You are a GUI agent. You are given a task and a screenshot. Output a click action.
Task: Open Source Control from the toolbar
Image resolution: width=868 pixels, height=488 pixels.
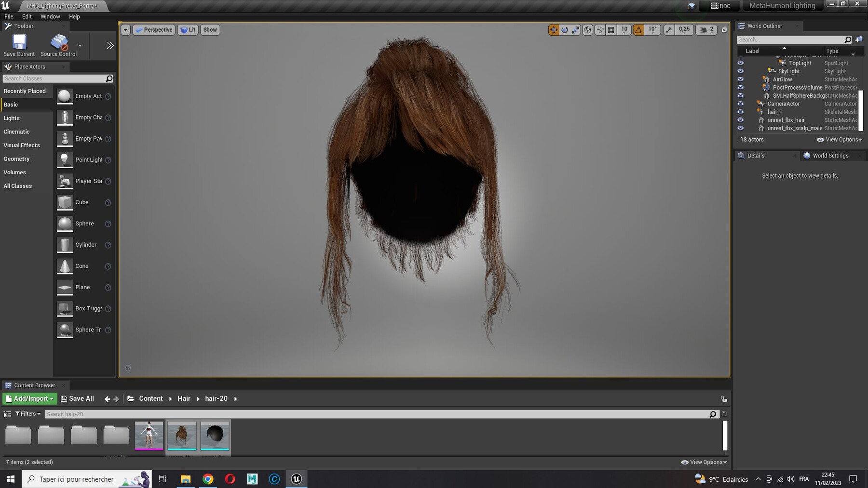(x=59, y=45)
